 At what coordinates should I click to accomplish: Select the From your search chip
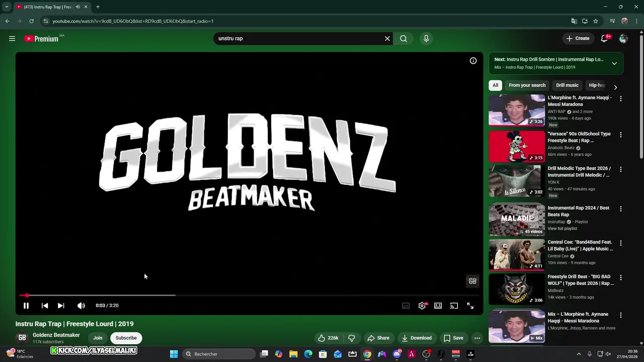(527, 85)
